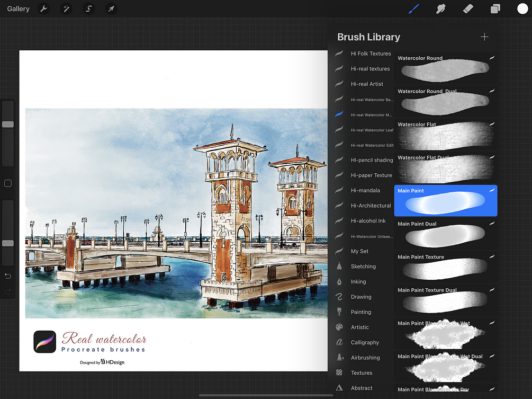Click the Textures hatch icon
This screenshot has width=532, height=399.
click(x=339, y=373)
